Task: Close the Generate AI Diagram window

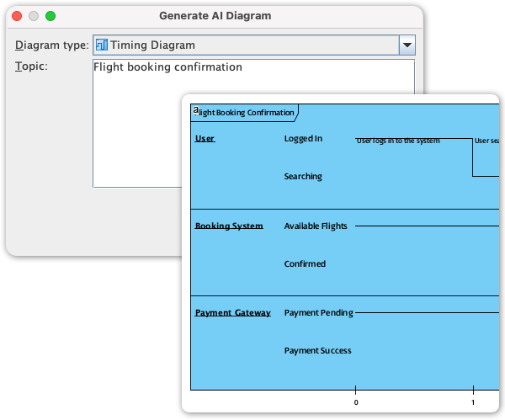Action: 17,16
